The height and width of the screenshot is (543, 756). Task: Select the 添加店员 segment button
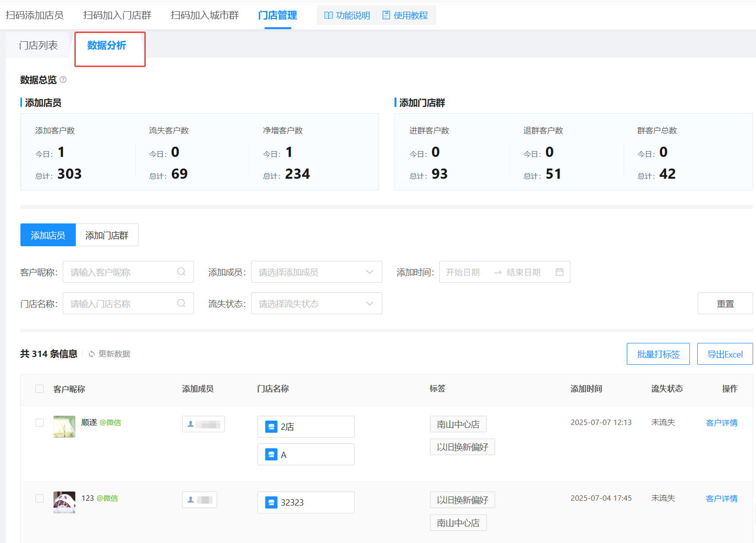[48, 235]
